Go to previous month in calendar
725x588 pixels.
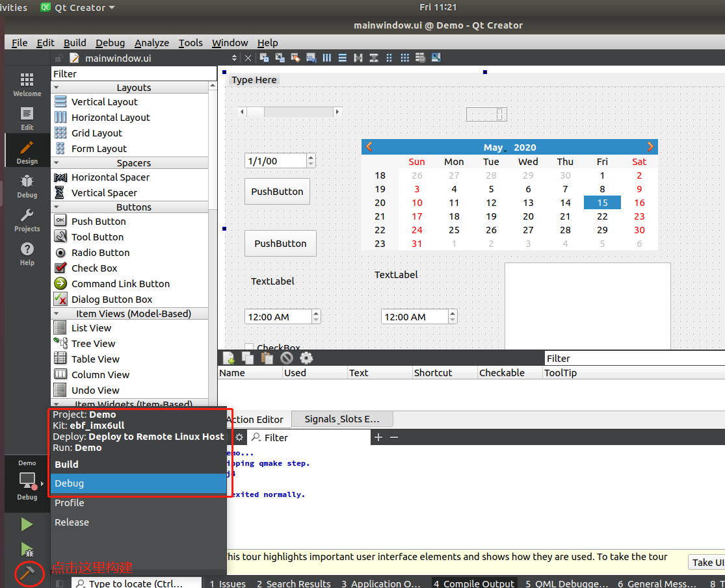369,147
